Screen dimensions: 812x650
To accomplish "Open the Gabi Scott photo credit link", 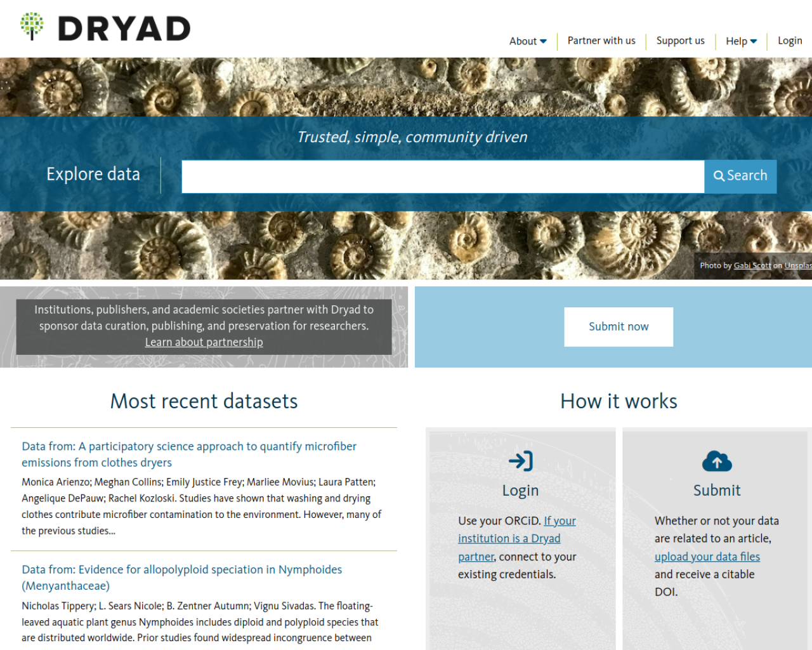I will (752, 266).
